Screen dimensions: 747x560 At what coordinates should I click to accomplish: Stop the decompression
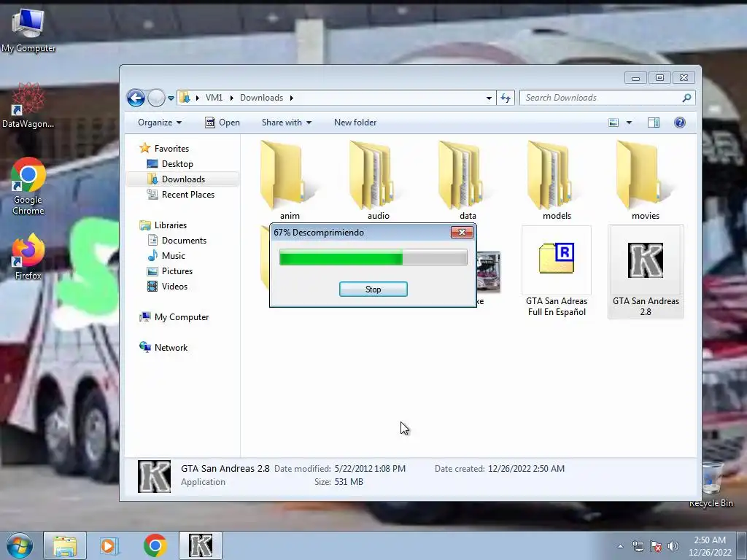[x=373, y=289]
